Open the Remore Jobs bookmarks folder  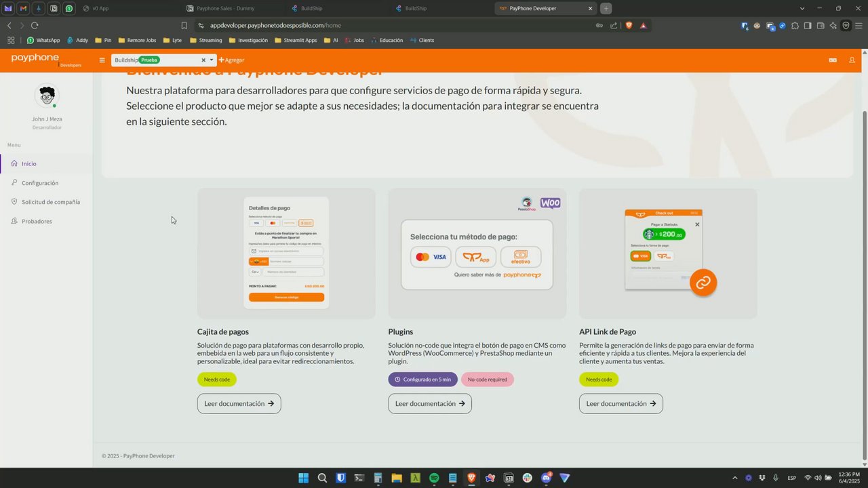137,40
